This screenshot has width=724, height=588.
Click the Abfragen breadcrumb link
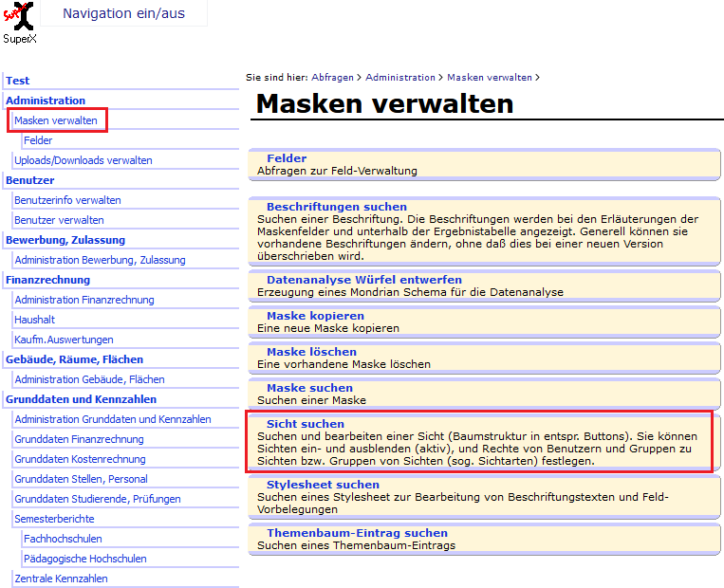(332, 78)
